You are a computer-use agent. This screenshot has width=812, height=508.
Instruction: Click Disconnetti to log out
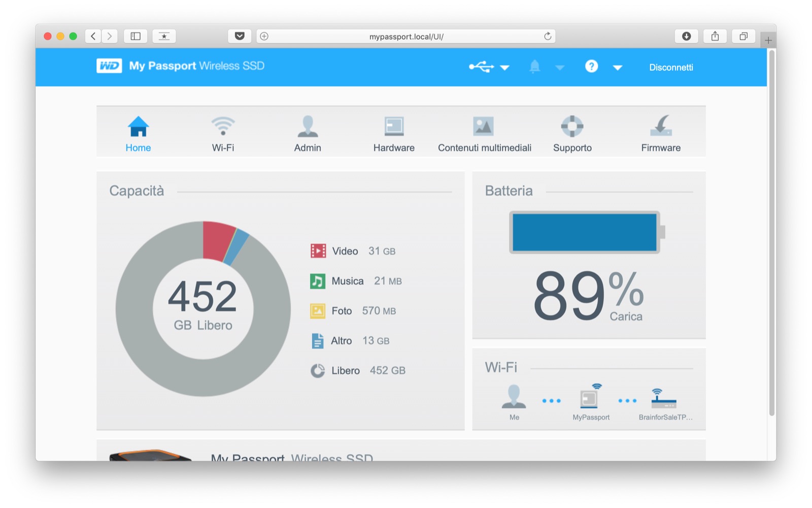(671, 68)
